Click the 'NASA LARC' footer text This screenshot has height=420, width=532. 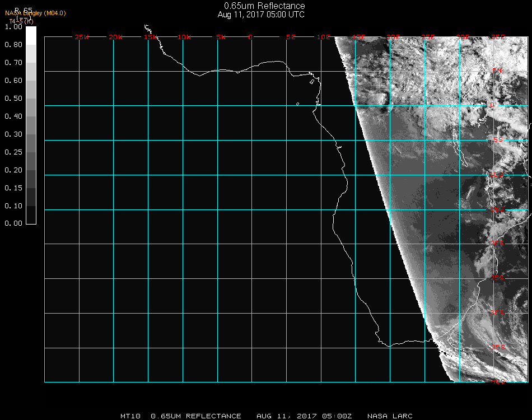[x=390, y=416]
